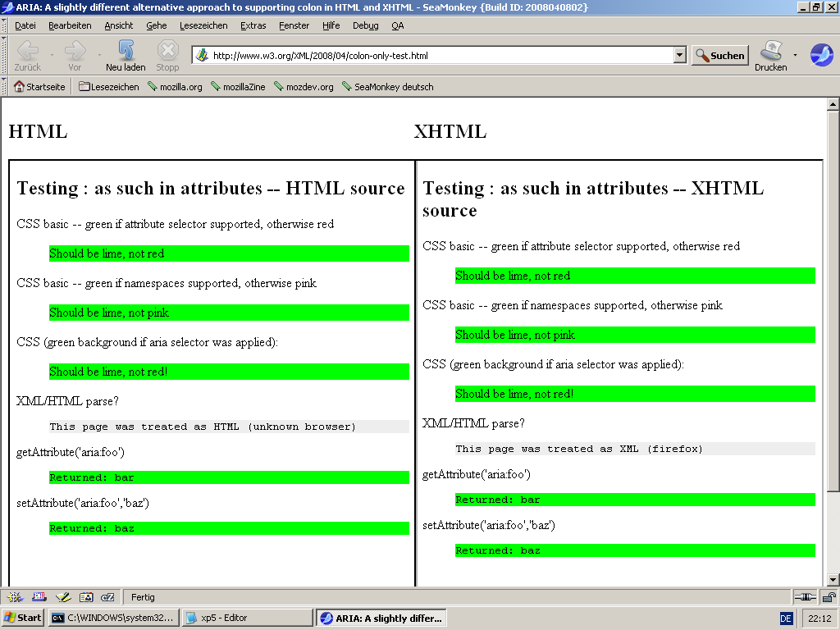Open the mozillaZine bookmark

click(239, 87)
